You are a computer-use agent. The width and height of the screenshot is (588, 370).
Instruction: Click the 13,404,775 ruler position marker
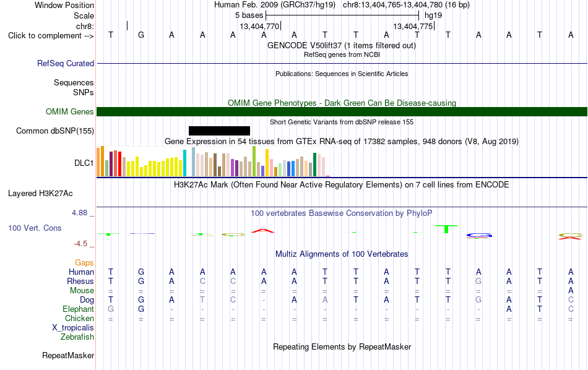pyautogui.click(x=413, y=26)
